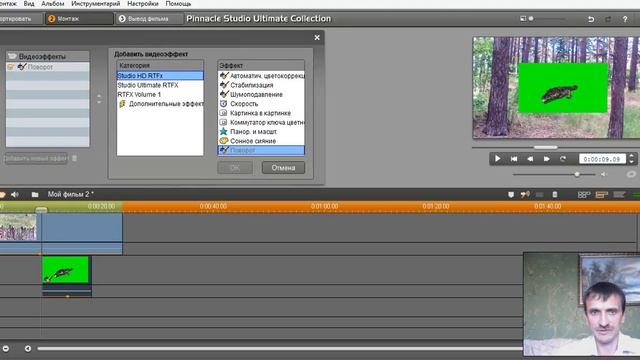Click the timeline ruler at 0:01:00.00
The height and width of the screenshot is (360, 640).
point(324,206)
